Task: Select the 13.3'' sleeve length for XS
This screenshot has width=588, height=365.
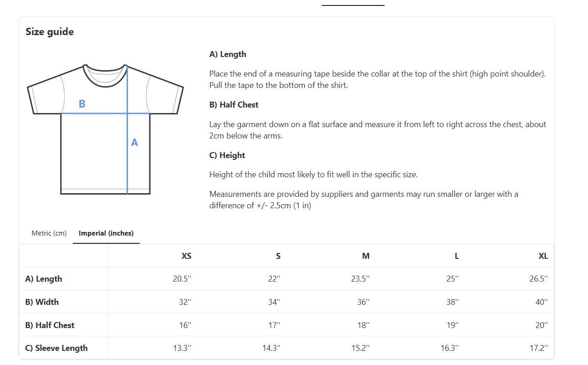Action: pos(182,348)
